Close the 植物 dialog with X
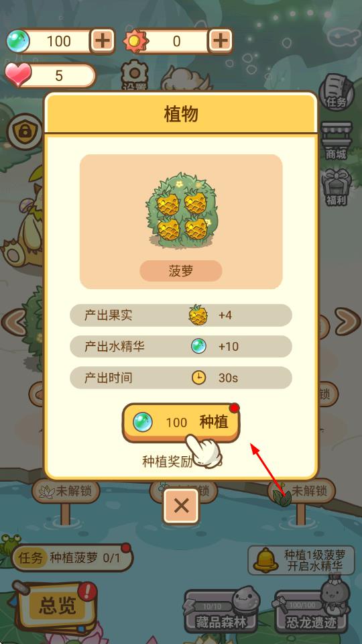Viewport: 362px width, 644px height. coord(181,506)
